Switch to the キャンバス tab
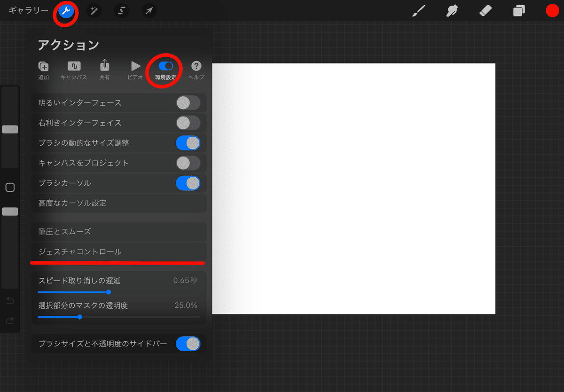The width and height of the screenshot is (564, 392). [74, 70]
